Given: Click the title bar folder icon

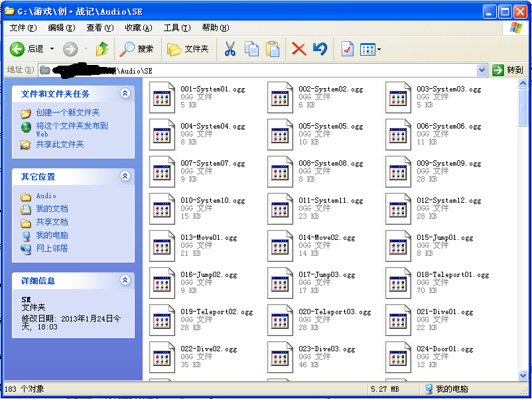Looking at the screenshot, I should (x=10, y=11).
